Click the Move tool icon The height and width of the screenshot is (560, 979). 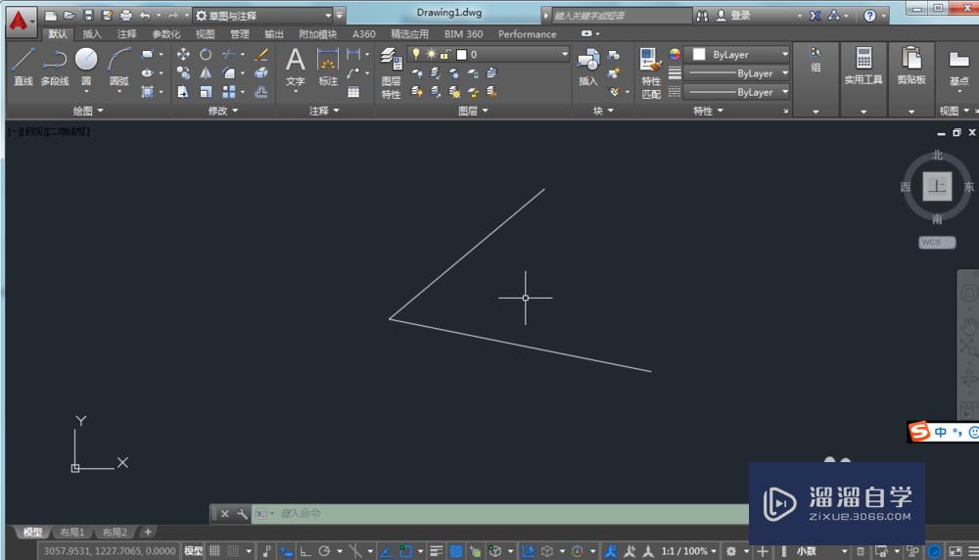(183, 54)
